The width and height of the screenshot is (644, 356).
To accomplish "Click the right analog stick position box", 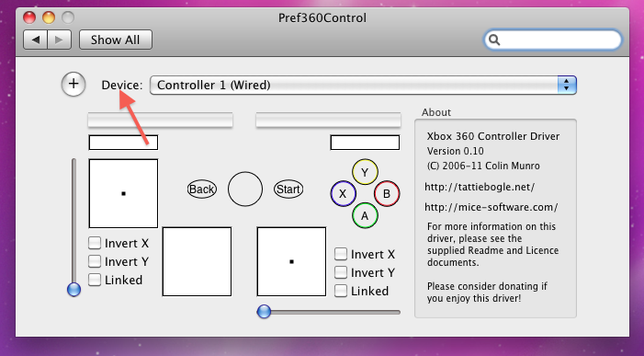I will click(291, 261).
